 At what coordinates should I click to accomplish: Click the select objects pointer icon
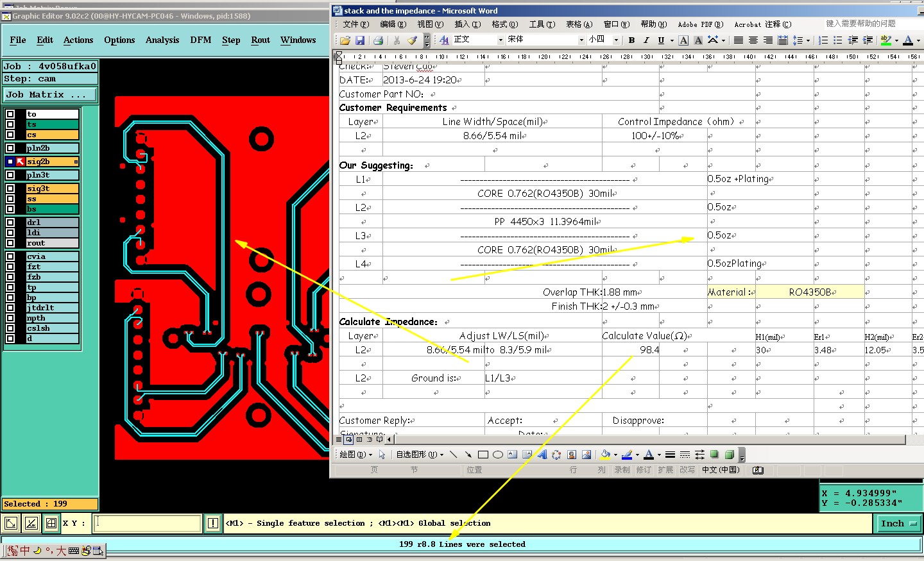point(382,455)
